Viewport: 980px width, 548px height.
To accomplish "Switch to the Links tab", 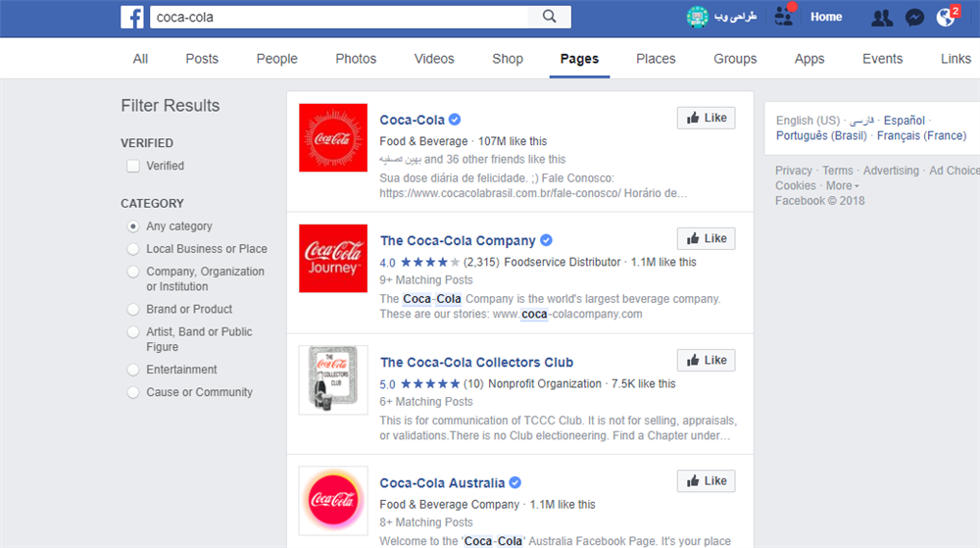I will tap(955, 59).
